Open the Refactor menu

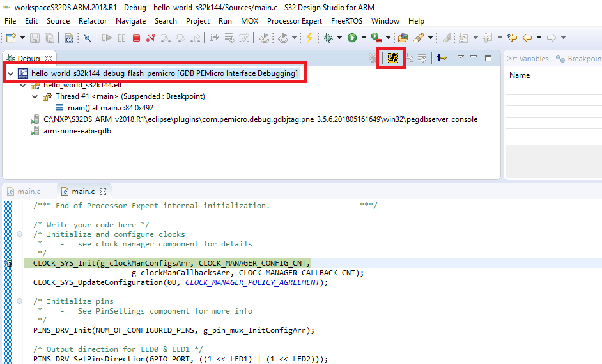[93, 20]
